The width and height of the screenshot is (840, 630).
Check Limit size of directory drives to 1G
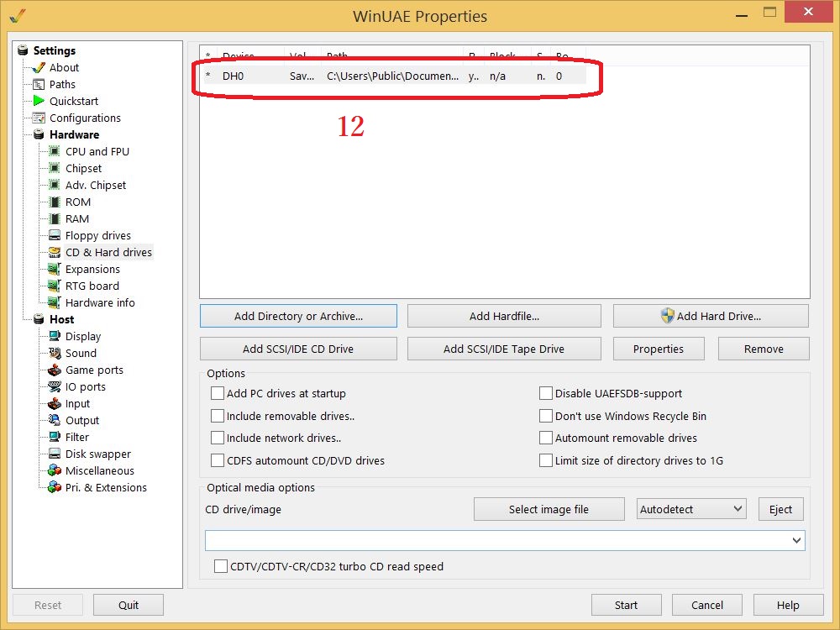pos(546,460)
